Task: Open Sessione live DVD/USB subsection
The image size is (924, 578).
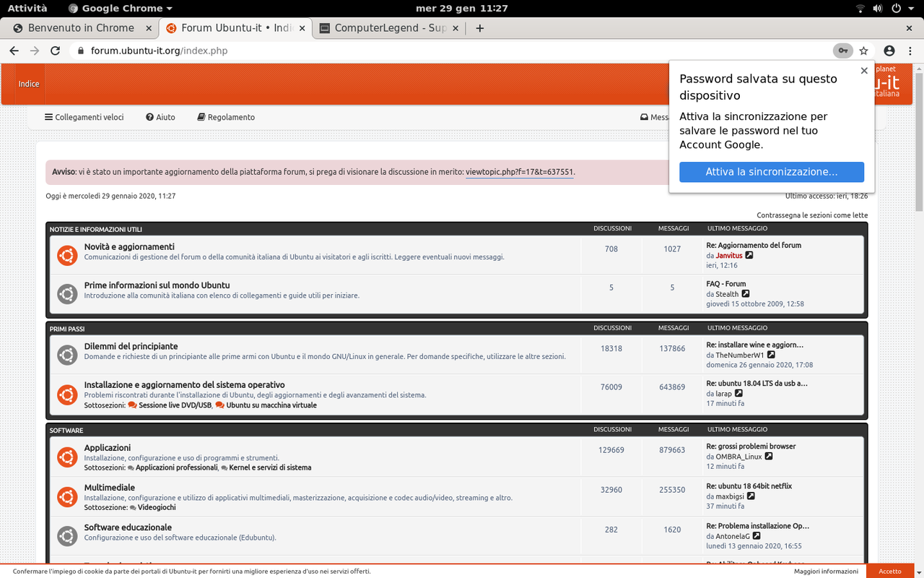Action: [175, 405]
